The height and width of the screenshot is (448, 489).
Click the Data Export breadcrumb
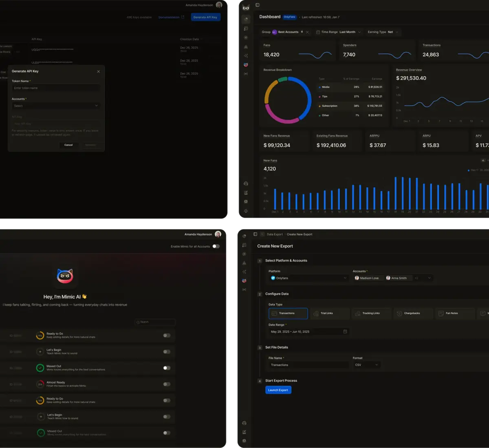point(275,234)
